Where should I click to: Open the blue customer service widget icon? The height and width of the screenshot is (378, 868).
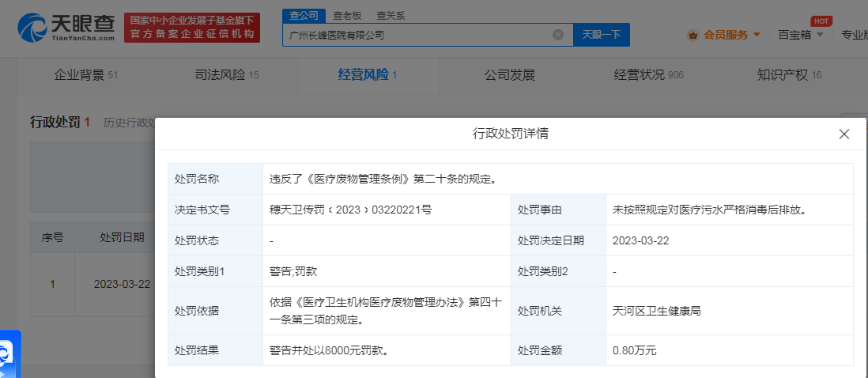coord(9,353)
